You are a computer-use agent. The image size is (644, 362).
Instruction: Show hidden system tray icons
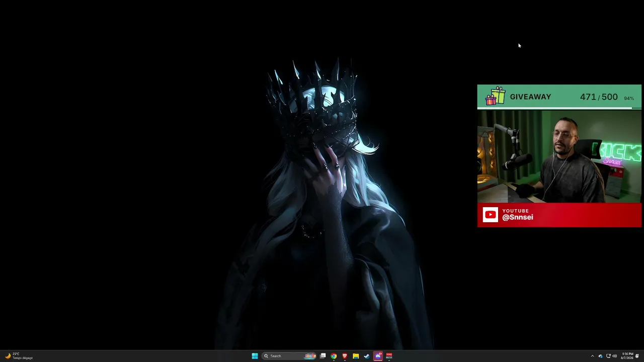592,356
